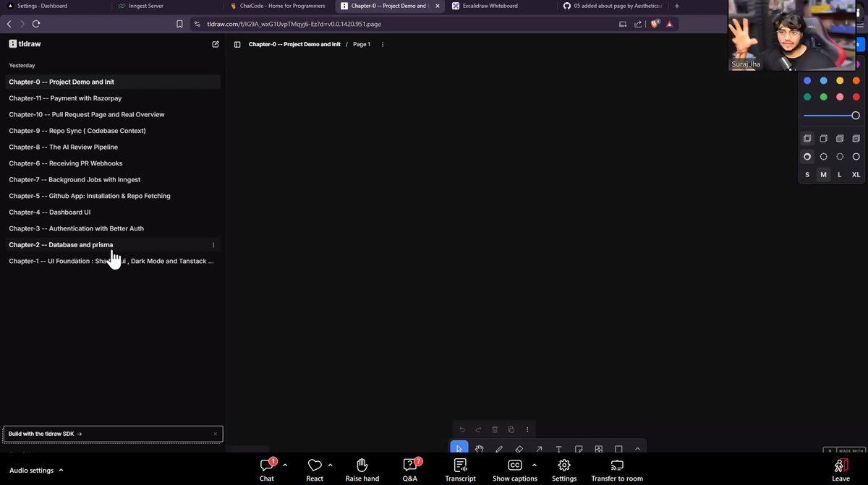The height and width of the screenshot is (485, 868).
Task: Open Chapter-6 -- Receiving PR Webhooks
Action: coord(112,163)
